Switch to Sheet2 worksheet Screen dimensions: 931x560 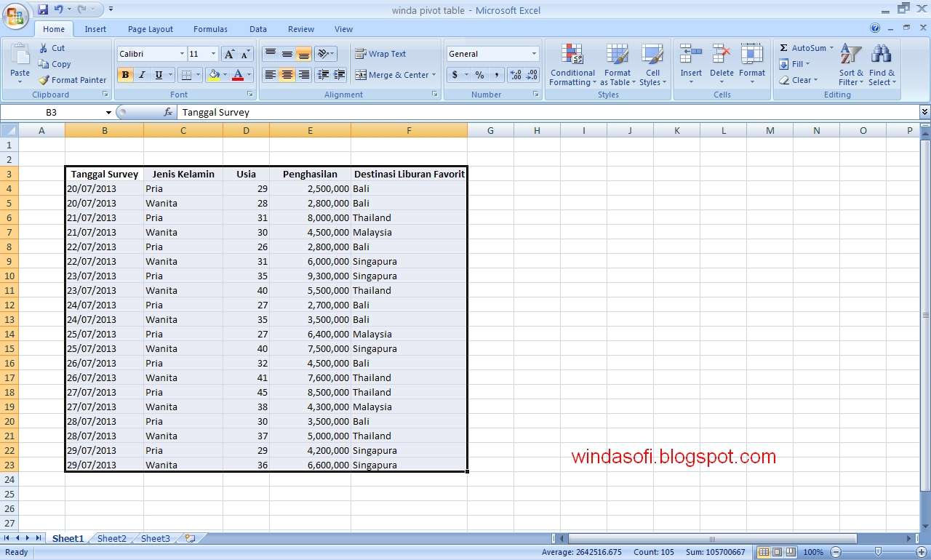click(x=111, y=538)
